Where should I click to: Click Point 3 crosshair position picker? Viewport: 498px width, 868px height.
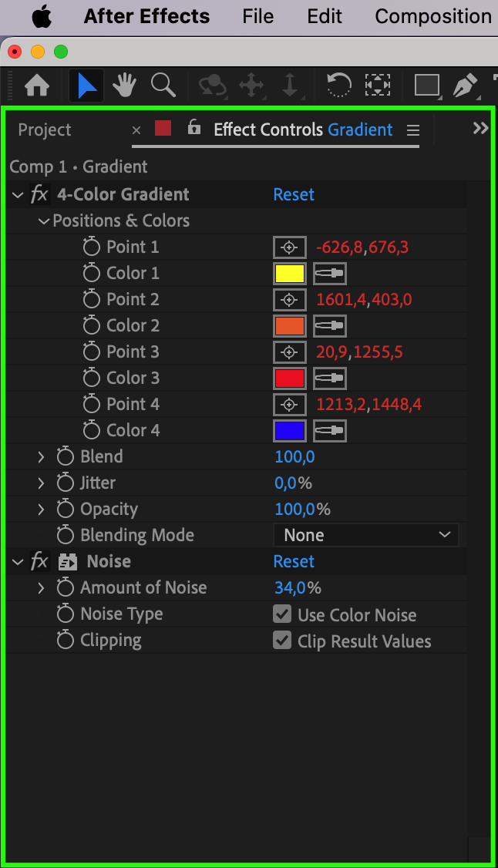289,352
